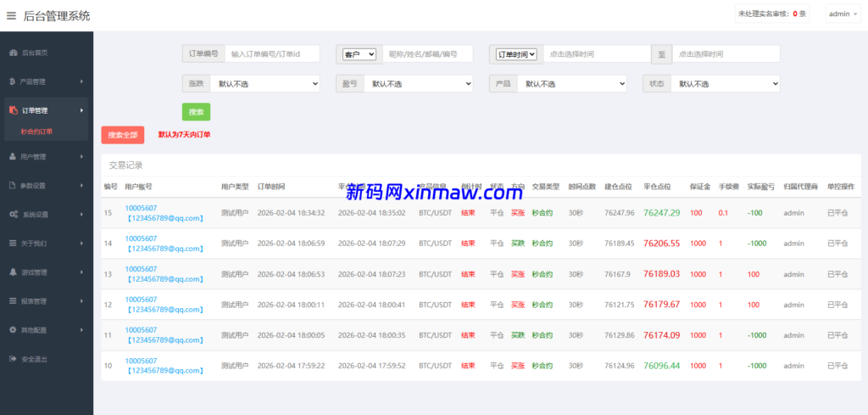Image resolution: width=868 pixels, height=415 pixels.
Task: Click close price 76189.03
Action: point(661,274)
